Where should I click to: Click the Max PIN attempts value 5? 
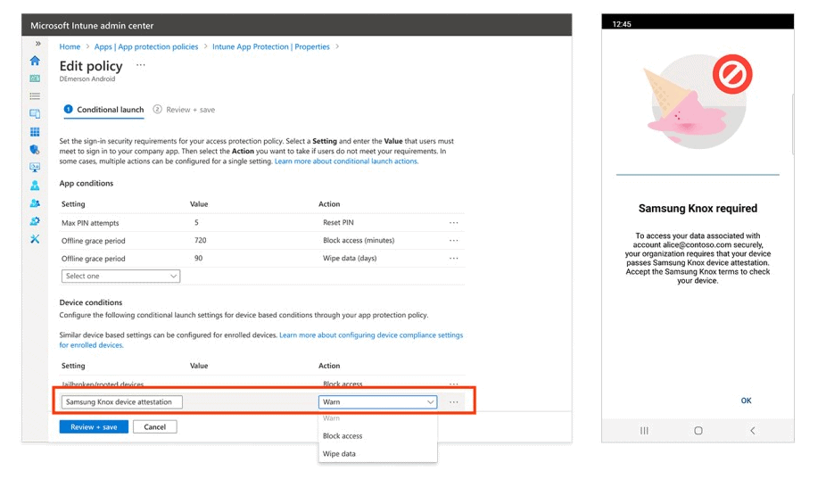pyautogui.click(x=196, y=223)
